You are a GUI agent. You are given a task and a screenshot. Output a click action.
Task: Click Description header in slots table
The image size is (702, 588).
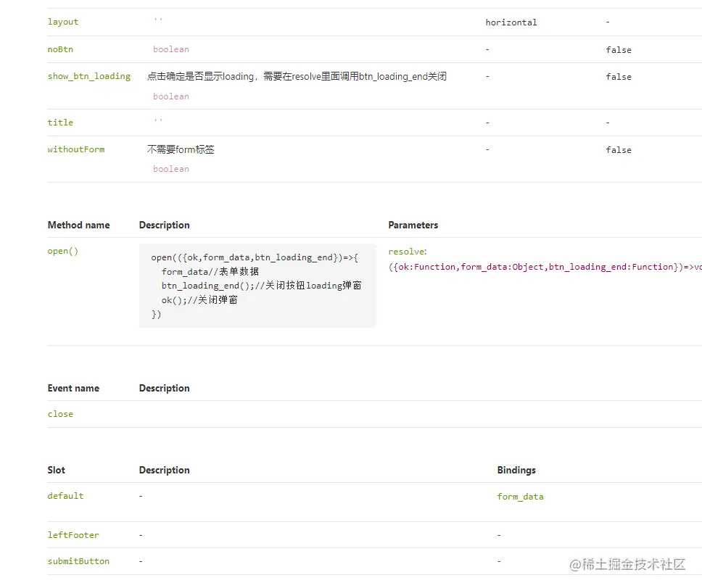click(x=165, y=471)
